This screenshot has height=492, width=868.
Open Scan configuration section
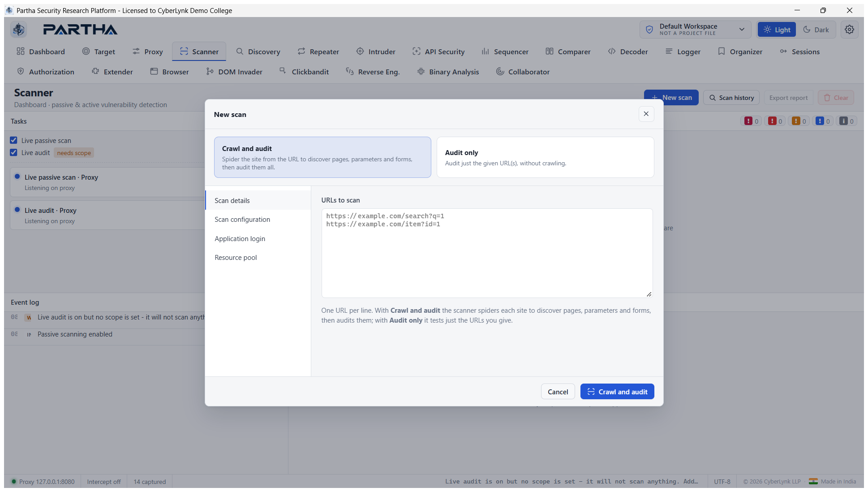[x=258, y=220]
